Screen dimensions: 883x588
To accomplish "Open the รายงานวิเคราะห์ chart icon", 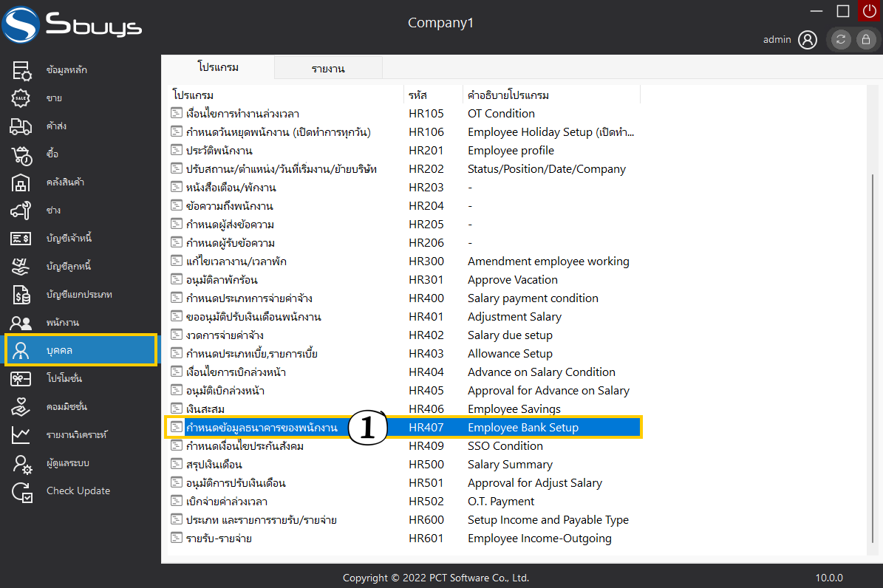I will [21, 435].
